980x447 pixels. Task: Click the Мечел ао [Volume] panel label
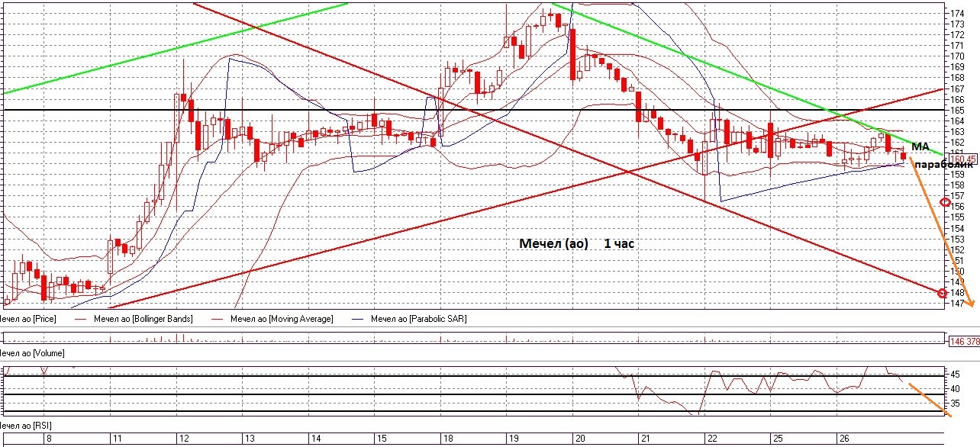point(32,353)
